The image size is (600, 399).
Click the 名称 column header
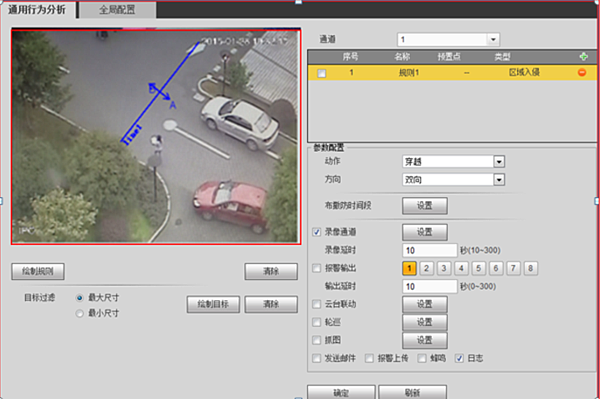[403, 57]
